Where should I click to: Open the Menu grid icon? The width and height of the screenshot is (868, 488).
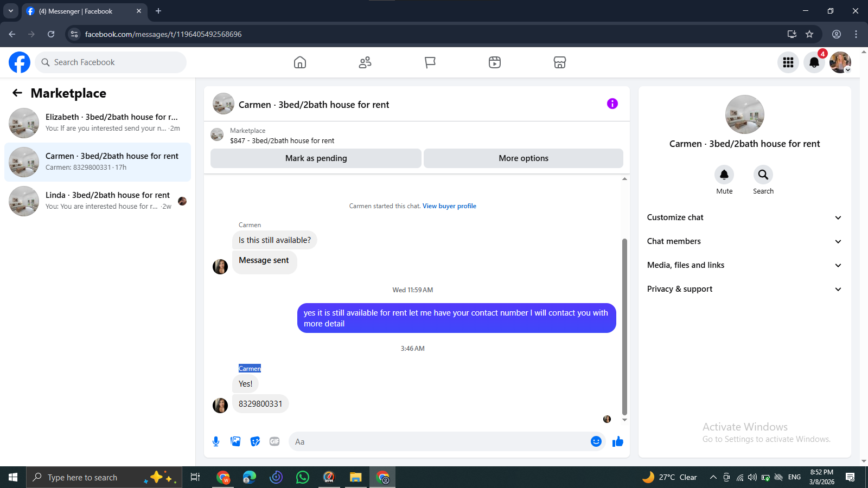pos(788,62)
